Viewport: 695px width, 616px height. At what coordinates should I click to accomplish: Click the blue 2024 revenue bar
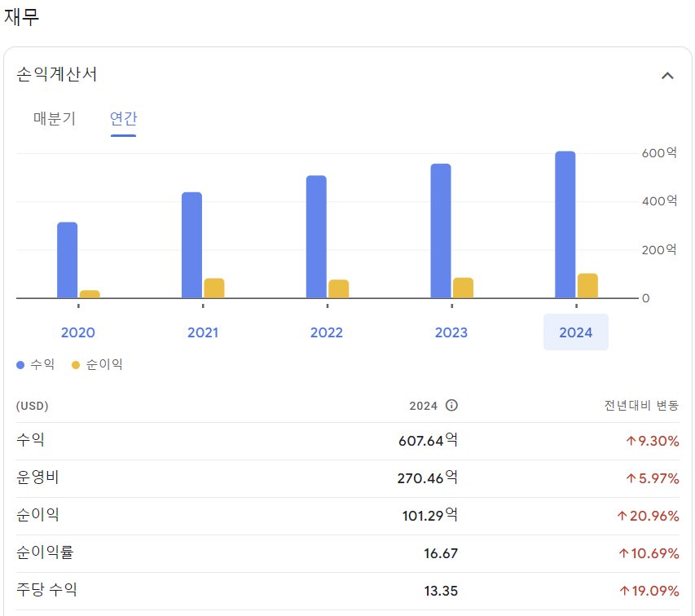click(x=565, y=225)
